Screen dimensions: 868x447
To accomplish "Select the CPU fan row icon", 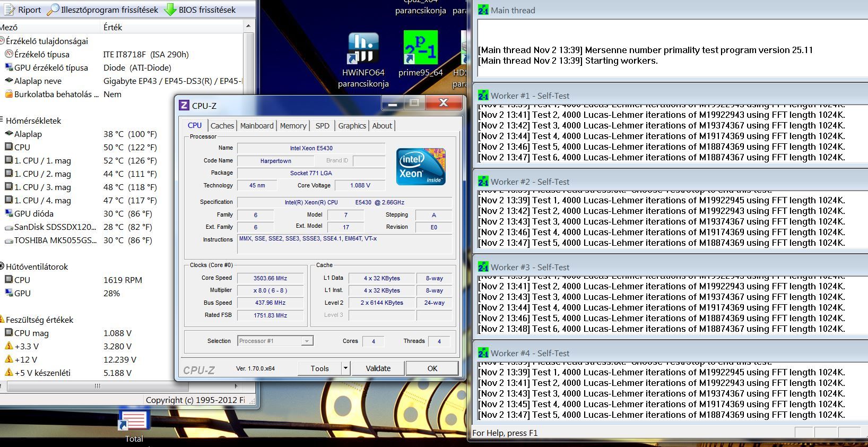I will (8, 280).
